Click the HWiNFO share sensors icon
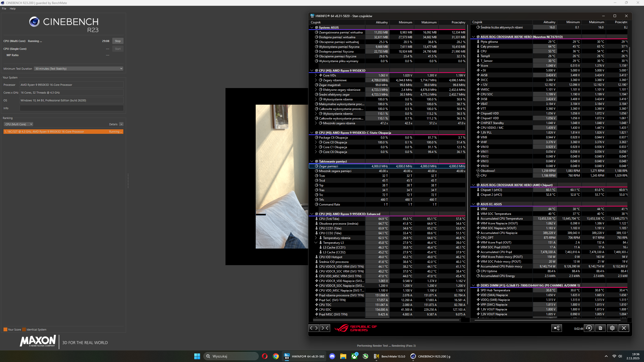This screenshot has width=644, height=362. 556,328
